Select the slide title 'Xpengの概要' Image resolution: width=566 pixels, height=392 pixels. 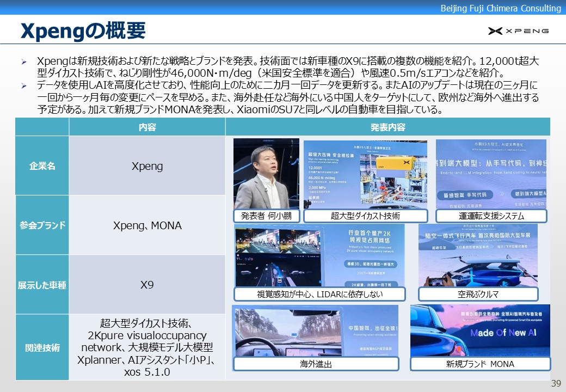click(83, 30)
